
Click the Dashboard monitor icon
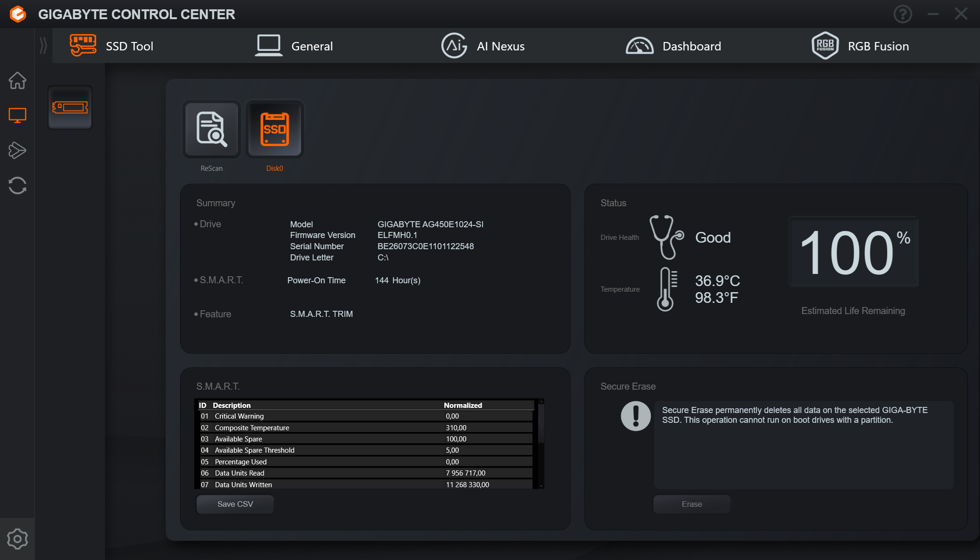click(640, 45)
